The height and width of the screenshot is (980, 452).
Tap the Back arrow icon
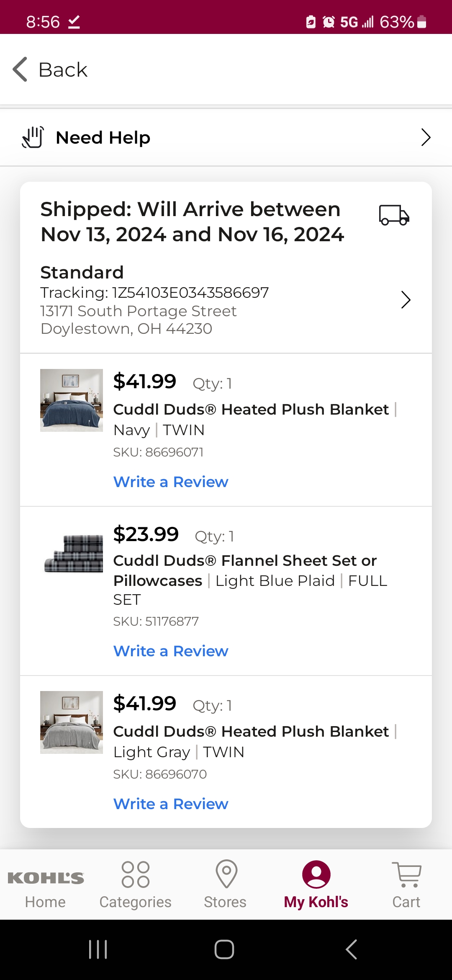20,69
